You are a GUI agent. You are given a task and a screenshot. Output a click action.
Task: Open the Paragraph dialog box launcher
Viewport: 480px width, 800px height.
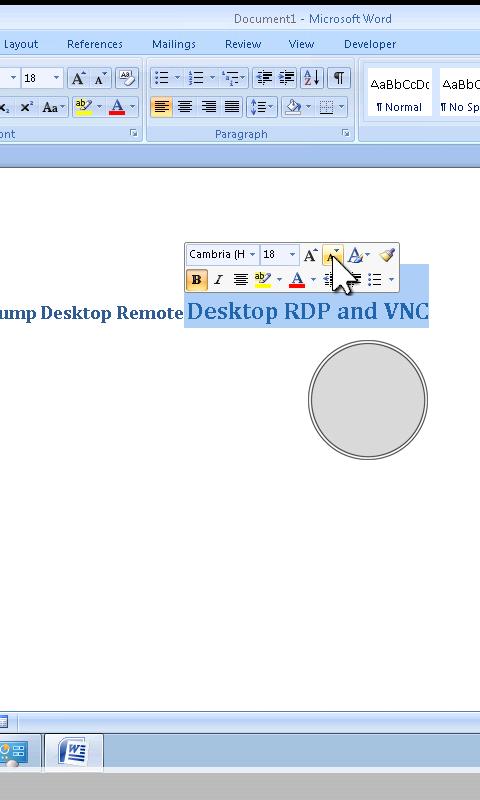click(345, 133)
